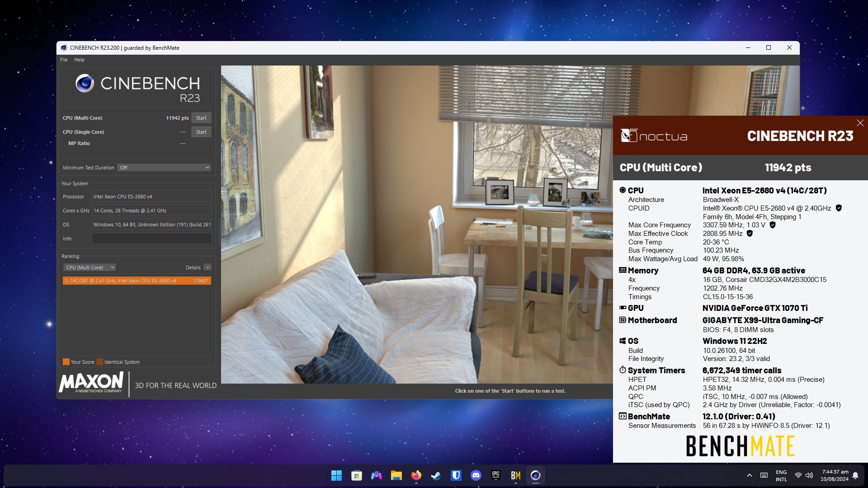
Task: Open Discord from taskbar
Action: click(476, 475)
